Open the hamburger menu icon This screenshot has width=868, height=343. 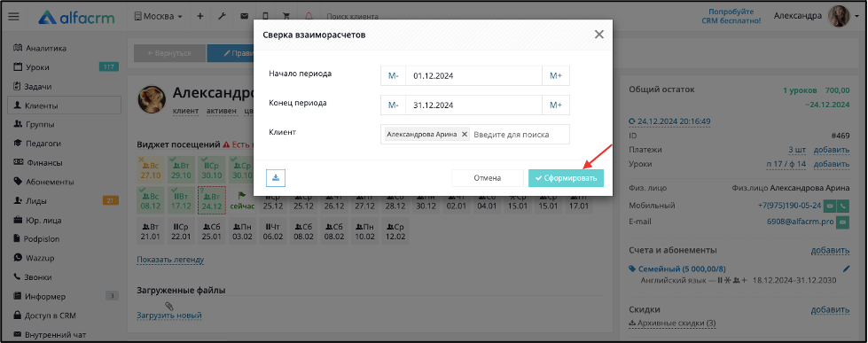tap(14, 17)
